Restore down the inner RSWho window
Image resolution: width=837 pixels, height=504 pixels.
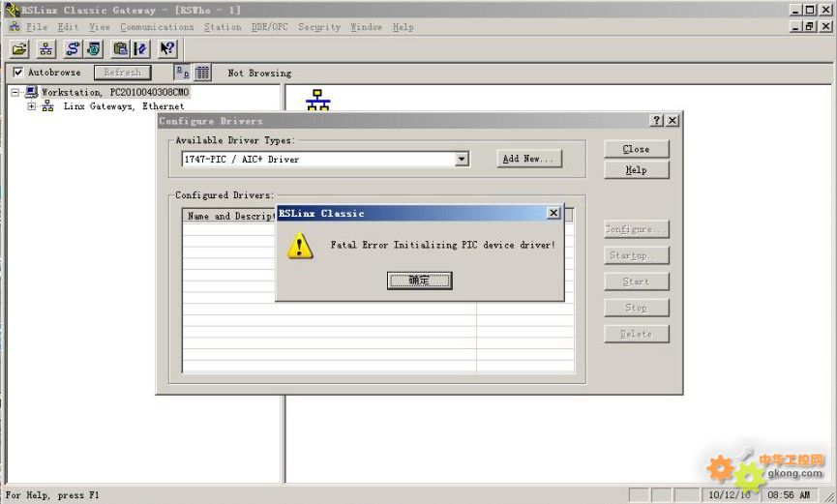tap(810, 26)
